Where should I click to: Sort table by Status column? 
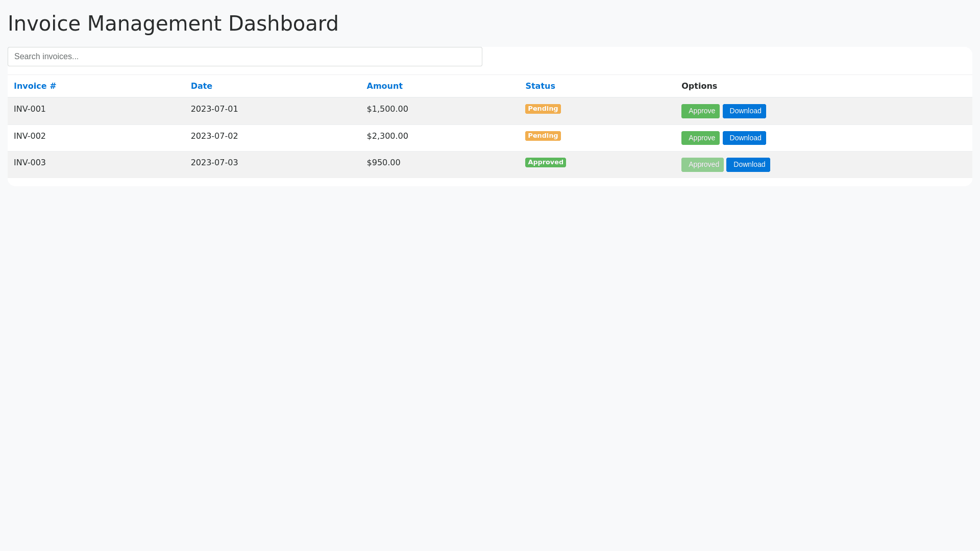(x=540, y=86)
